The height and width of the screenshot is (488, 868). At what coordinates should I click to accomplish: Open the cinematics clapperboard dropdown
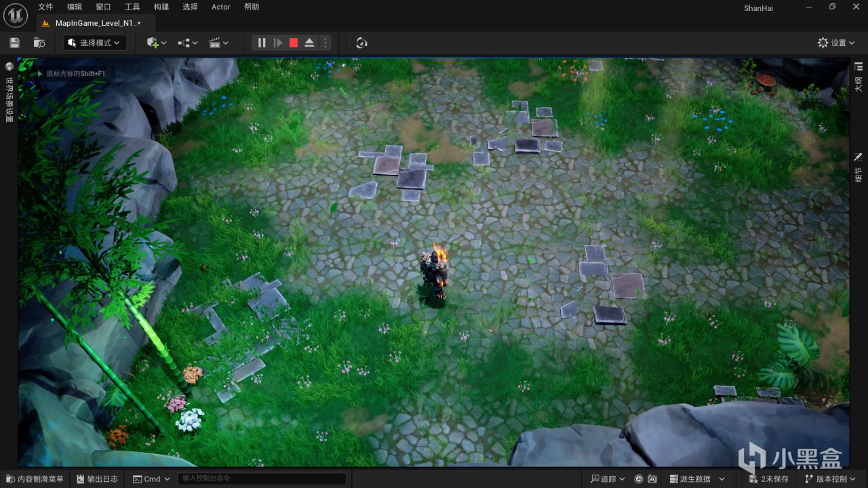219,43
